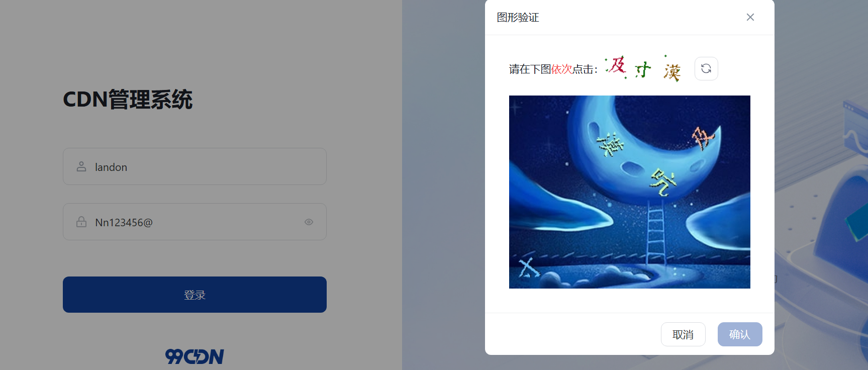
Task: Click the user icon in username field
Action: click(x=81, y=166)
